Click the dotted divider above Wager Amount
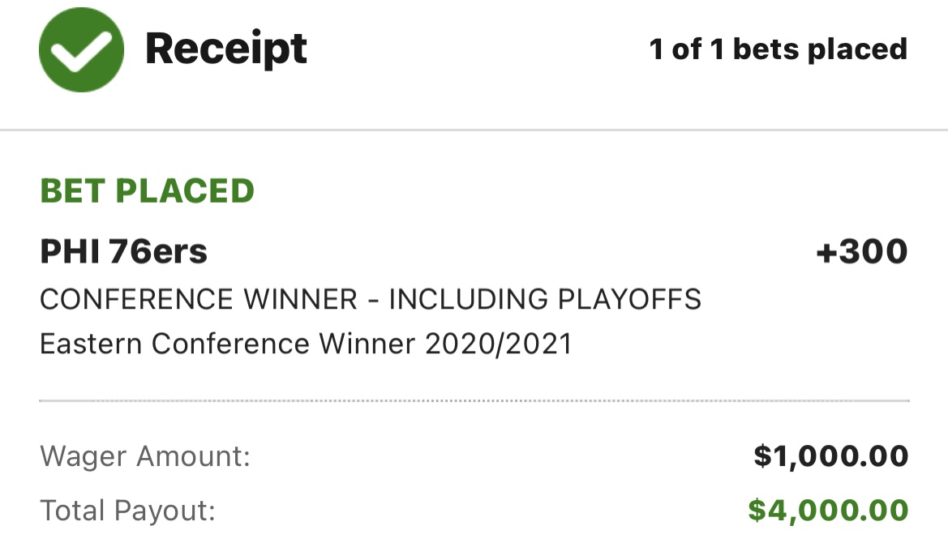Screen dimensions: 948x560 pyautogui.click(x=474, y=400)
